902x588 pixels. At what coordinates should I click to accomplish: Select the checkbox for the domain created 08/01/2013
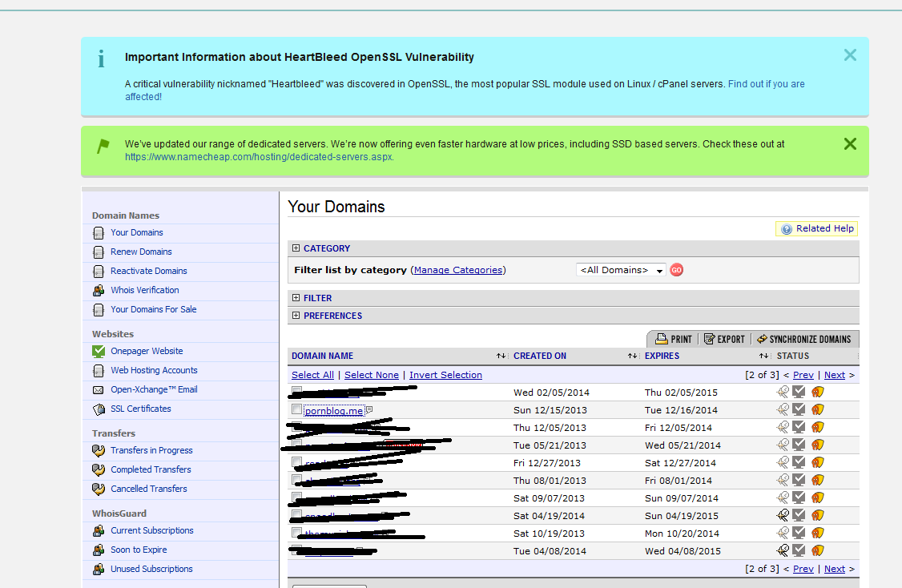click(x=297, y=480)
